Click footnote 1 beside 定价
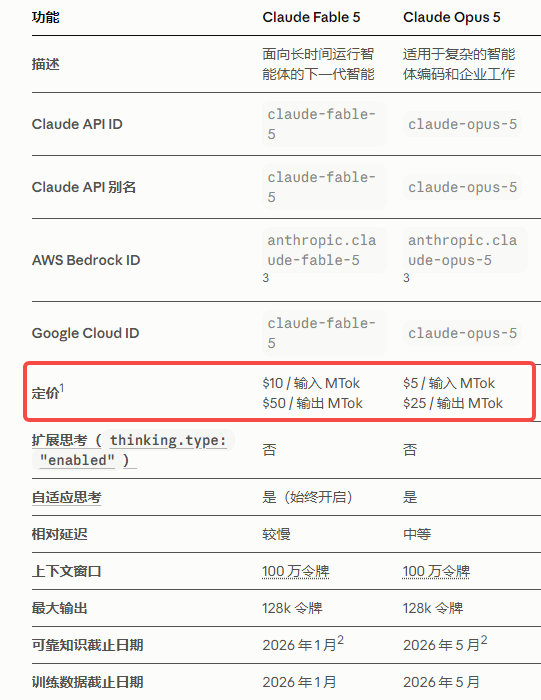541x700 pixels. point(62,388)
